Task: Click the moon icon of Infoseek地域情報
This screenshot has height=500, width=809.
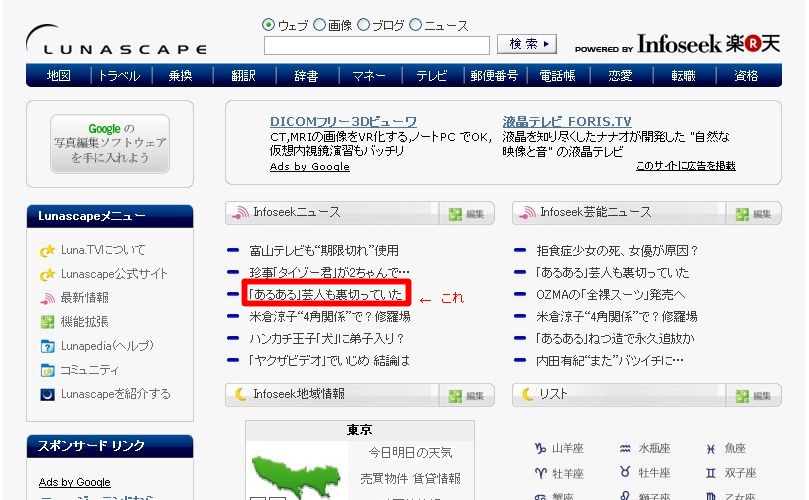Action: coord(240,394)
